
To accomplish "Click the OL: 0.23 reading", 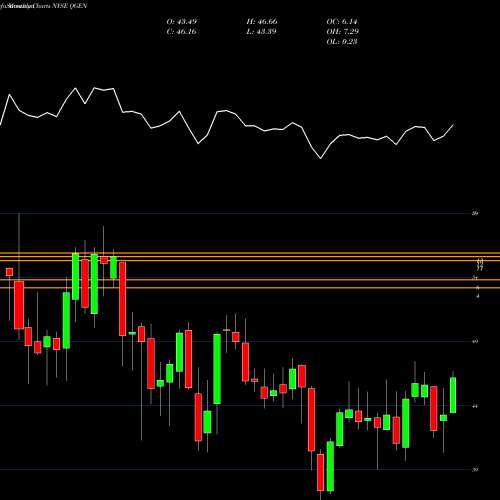I will coord(342,42).
